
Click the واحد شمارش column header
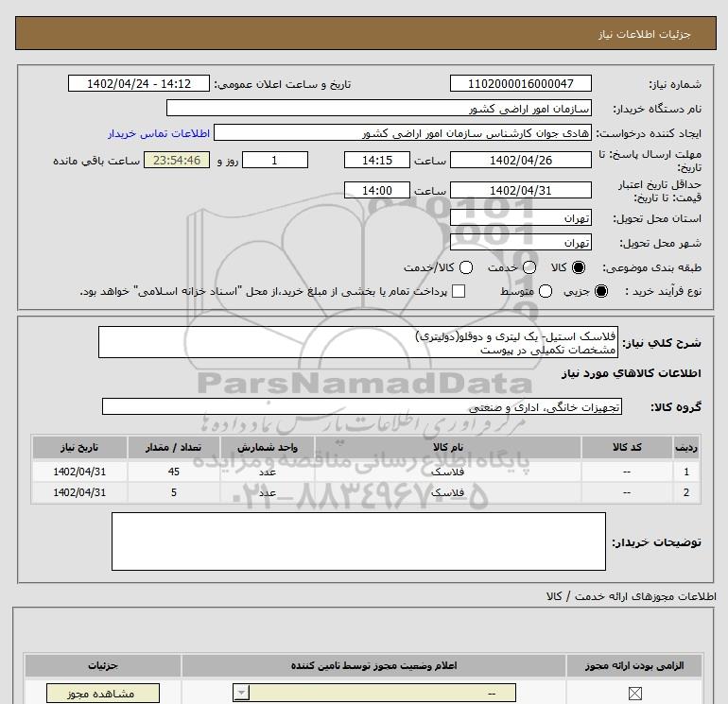[x=268, y=447]
